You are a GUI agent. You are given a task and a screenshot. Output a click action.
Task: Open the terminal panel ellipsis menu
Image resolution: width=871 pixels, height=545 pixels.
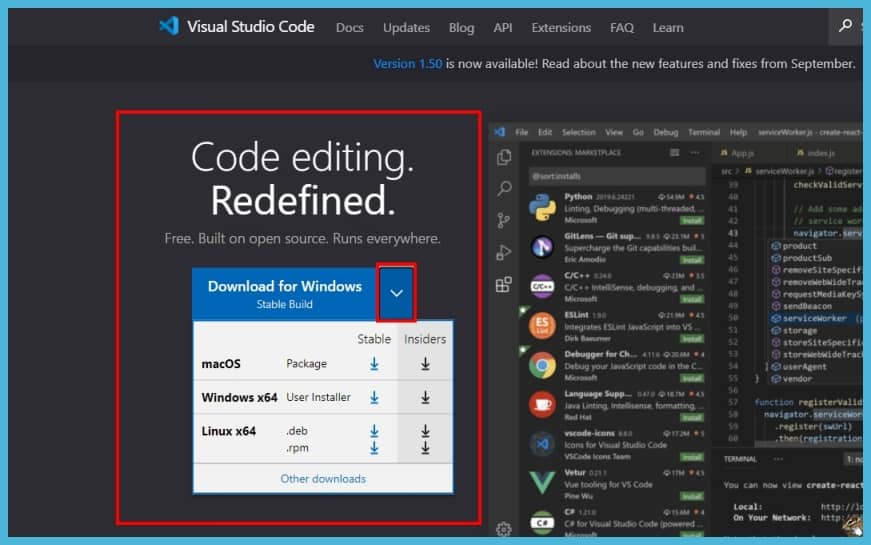(x=778, y=459)
